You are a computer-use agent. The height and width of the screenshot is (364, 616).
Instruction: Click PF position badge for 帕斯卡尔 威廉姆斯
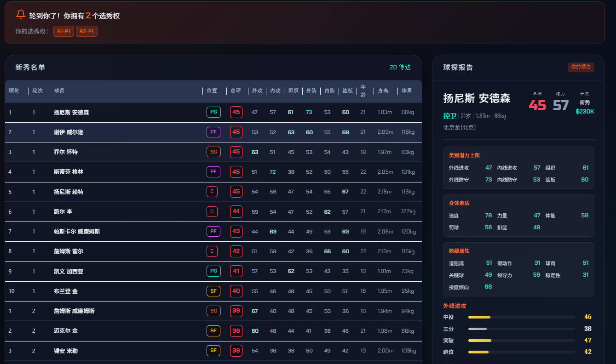213,232
